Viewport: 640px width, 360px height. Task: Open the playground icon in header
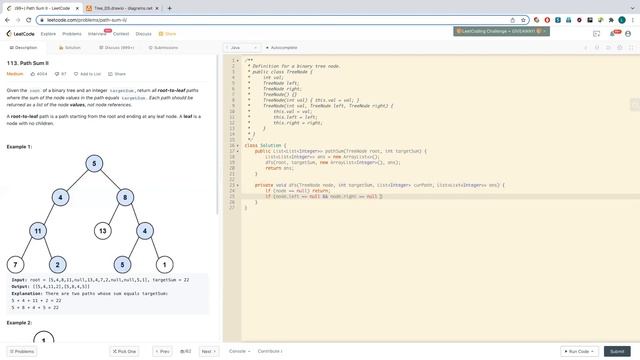click(x=596, y=34)
